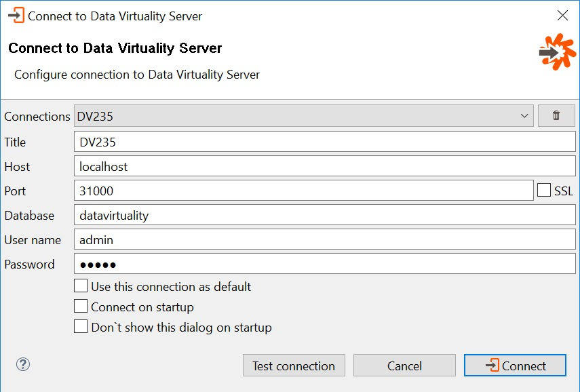The width and height of the screenshot is (580, 392).
Task: Click the app icon in the title bar
Action: tap(14, 15)
